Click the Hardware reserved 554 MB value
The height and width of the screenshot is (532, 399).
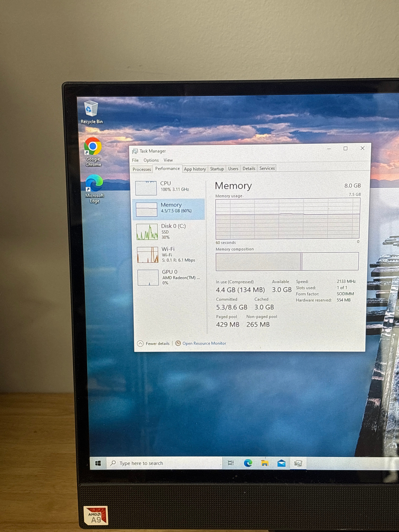343,300
